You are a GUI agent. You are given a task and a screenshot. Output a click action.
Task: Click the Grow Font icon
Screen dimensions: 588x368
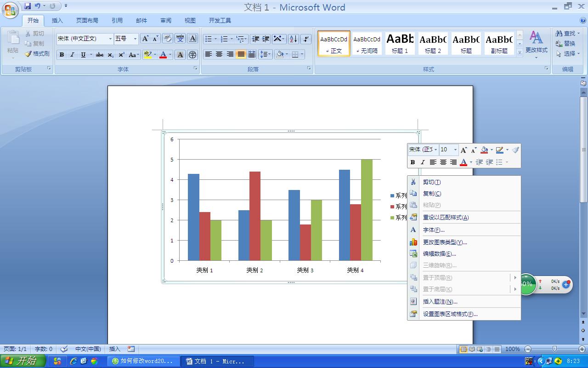(x=146, y=39)
